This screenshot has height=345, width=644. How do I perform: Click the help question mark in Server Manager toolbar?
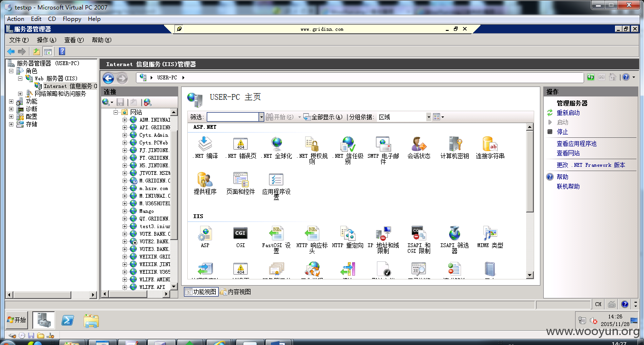point(62,51)
